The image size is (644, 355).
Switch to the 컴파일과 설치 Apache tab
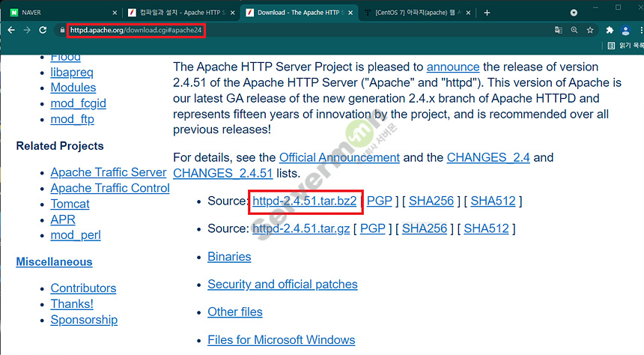pos(180,13)
